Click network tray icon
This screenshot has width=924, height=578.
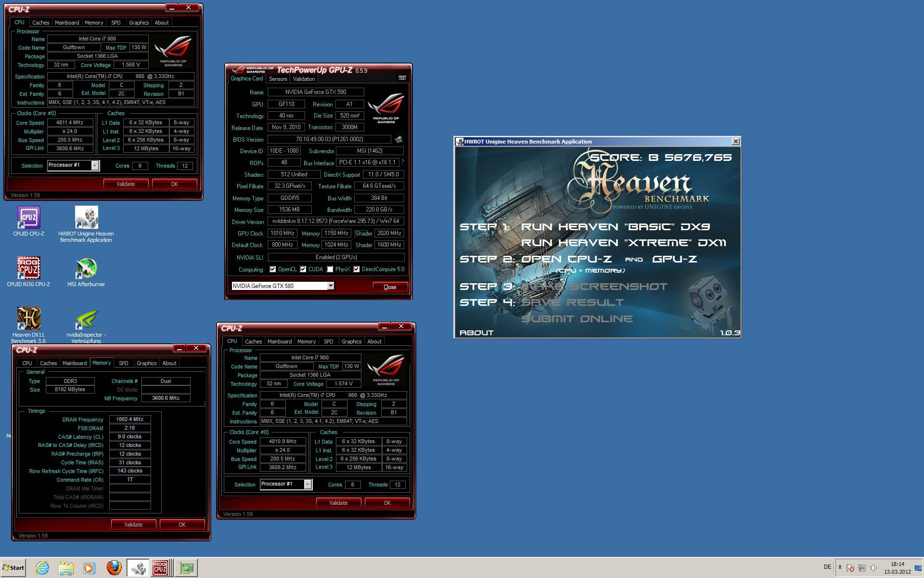point(862,568)
